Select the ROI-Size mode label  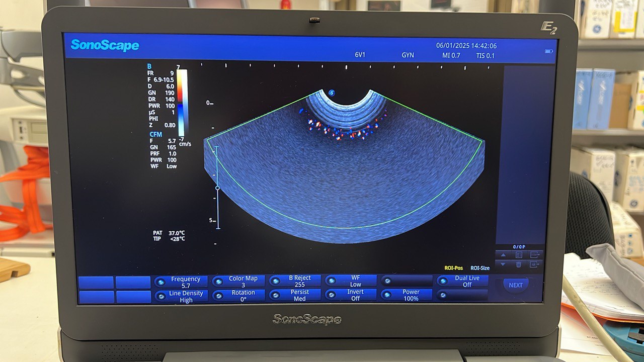click(479, 268)
